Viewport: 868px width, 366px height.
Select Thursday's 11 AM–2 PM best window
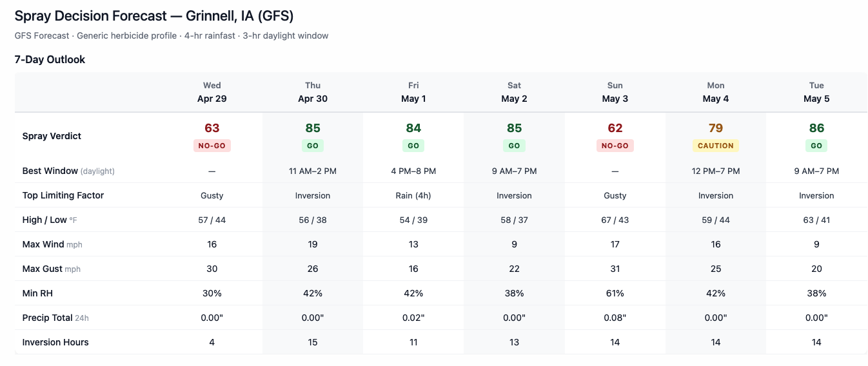(313, 171)
